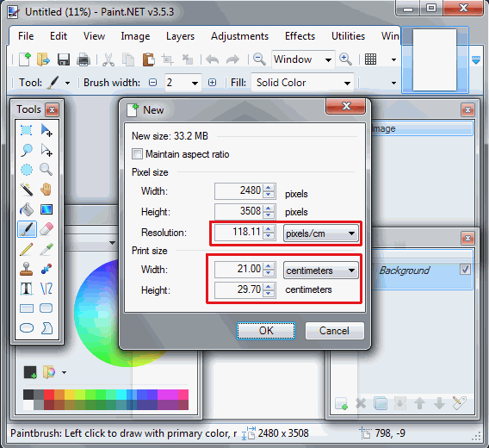Select the Text tool
The image size is (489, 448).
click(27, 289)
